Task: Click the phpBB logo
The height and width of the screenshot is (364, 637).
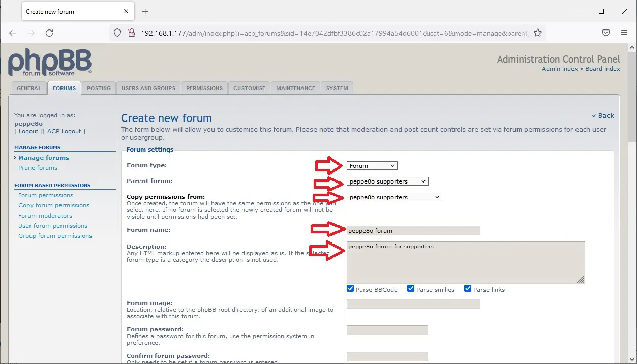Action: (x=50, y=63)
